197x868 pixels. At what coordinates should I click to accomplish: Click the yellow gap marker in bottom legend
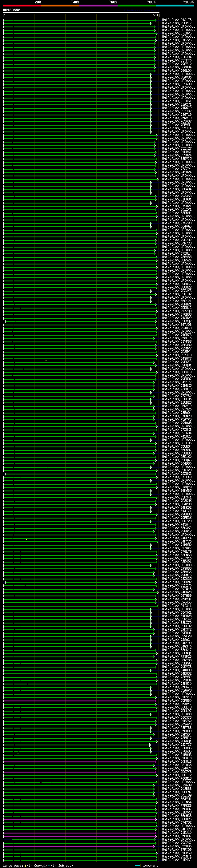25,866
